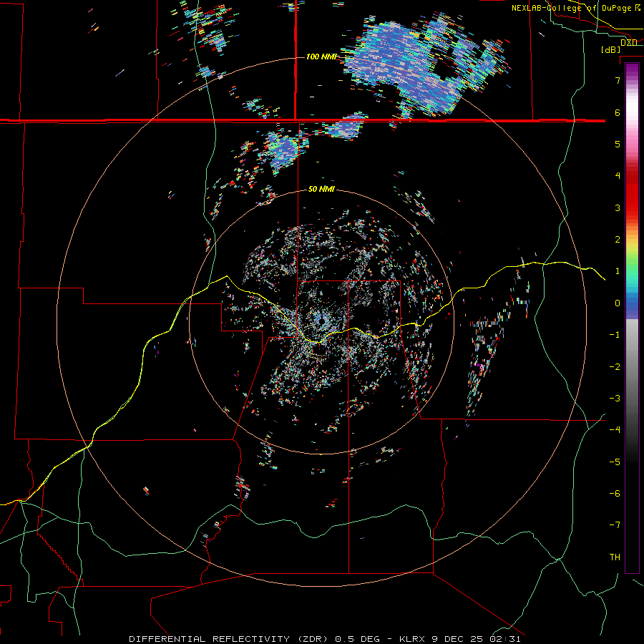644x644 pixels.
Task: Click the -6 dB color scale label
Action: click(x=615, y=494)
